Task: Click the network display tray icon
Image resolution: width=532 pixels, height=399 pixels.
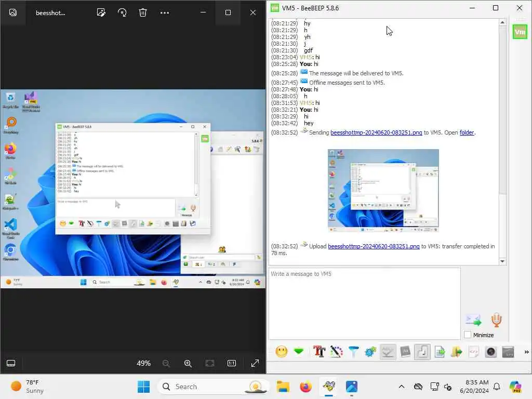Action: (x=434, y=387)
